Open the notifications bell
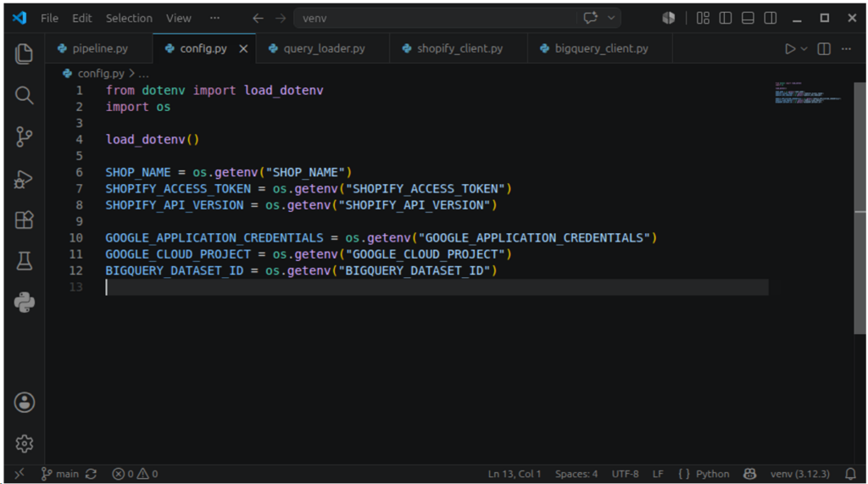Image resolution: width=868 pixels, height=484 pixels. (851, 474)
